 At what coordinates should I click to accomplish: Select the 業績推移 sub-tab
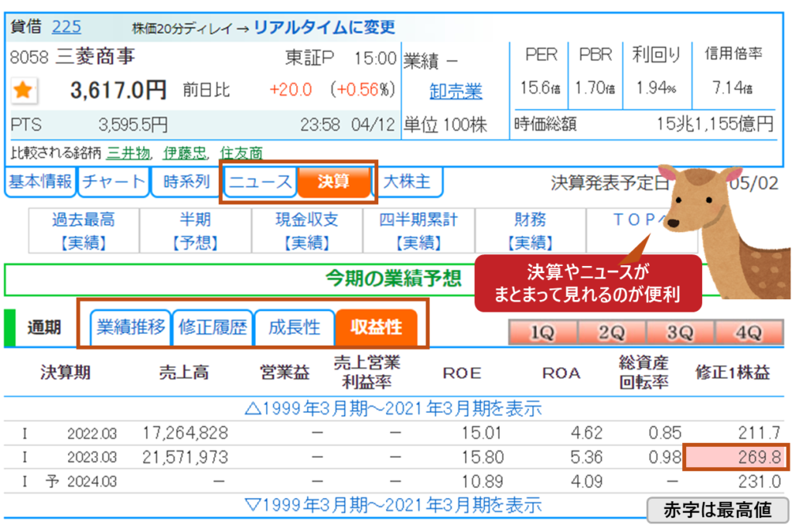(x=131, y=327)
